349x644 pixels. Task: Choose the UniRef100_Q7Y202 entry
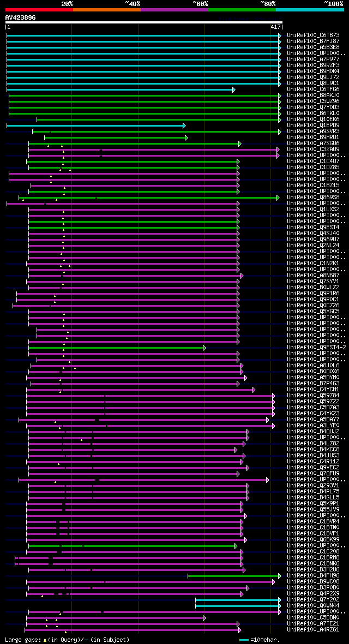[313, 600]
